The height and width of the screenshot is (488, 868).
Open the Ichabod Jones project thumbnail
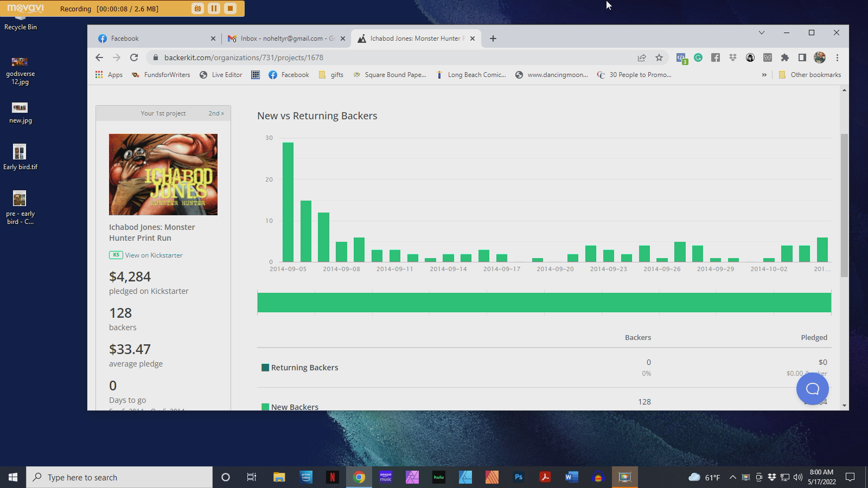[163, 174]
